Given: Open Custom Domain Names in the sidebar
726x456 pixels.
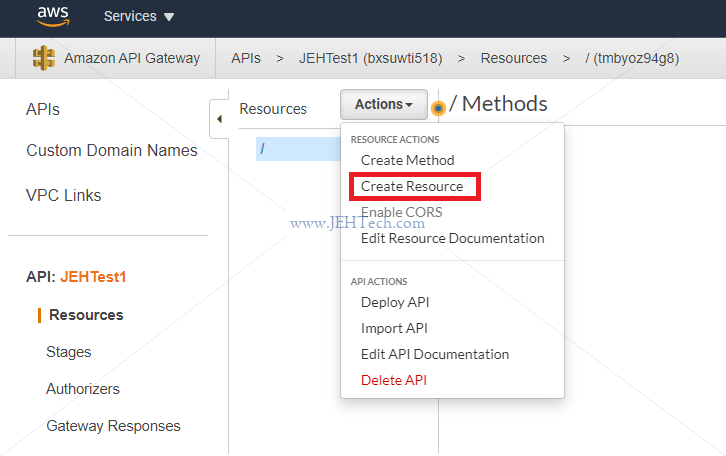Looking at the screenshot, I should click(112, 150).
